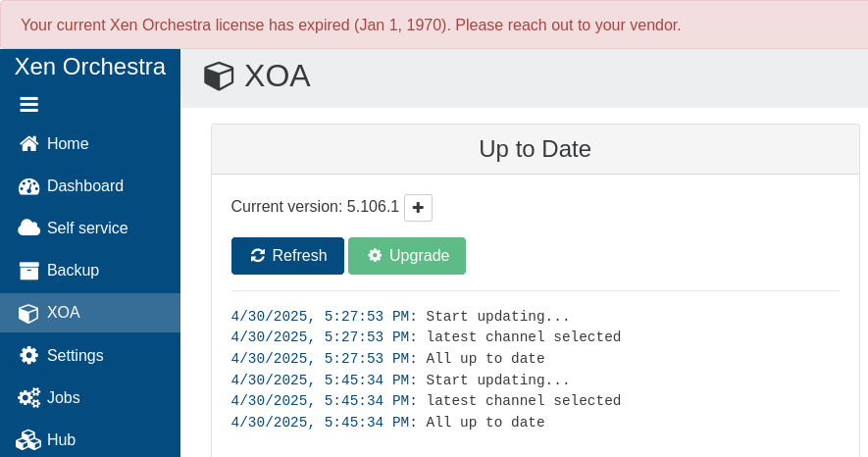
Task: Open the Home menu item
Action: tap(90, 144)
